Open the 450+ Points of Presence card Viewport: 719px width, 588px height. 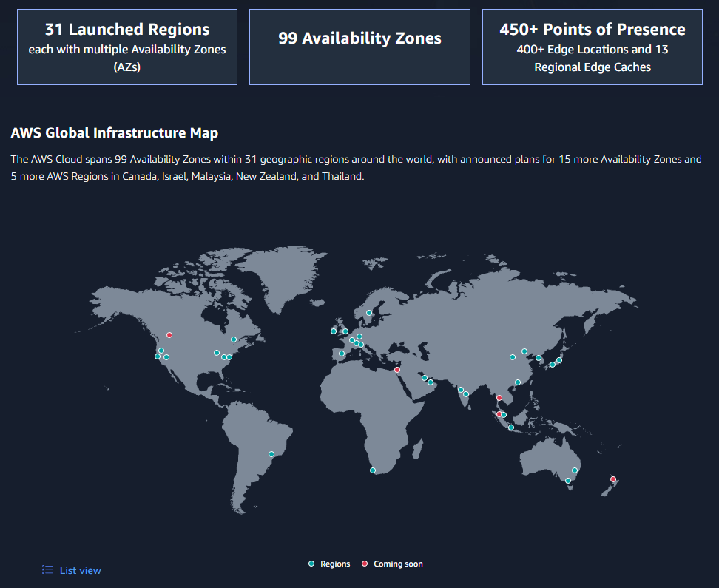(593, 47)
